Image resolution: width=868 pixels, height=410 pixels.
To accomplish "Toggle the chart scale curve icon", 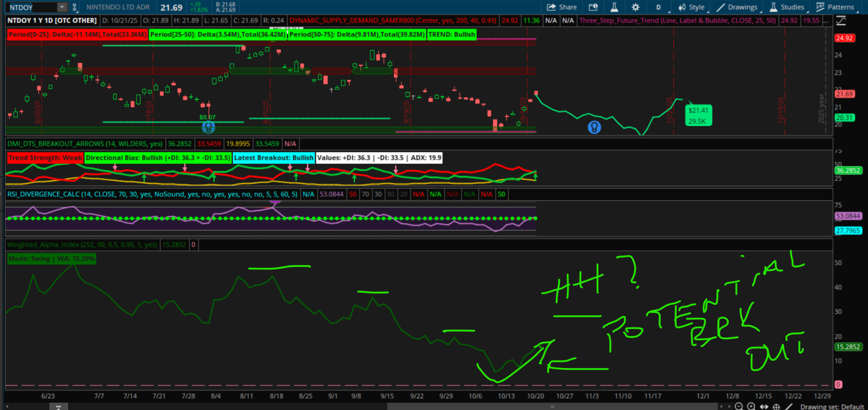I will (x=841, y=21).
